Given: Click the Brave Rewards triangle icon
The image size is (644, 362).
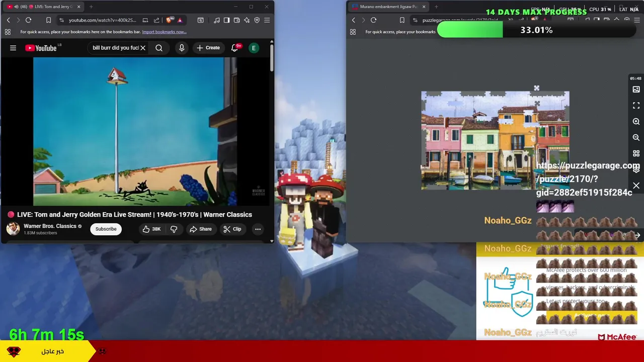Looking at the screenshot, I should pos(180,20).
